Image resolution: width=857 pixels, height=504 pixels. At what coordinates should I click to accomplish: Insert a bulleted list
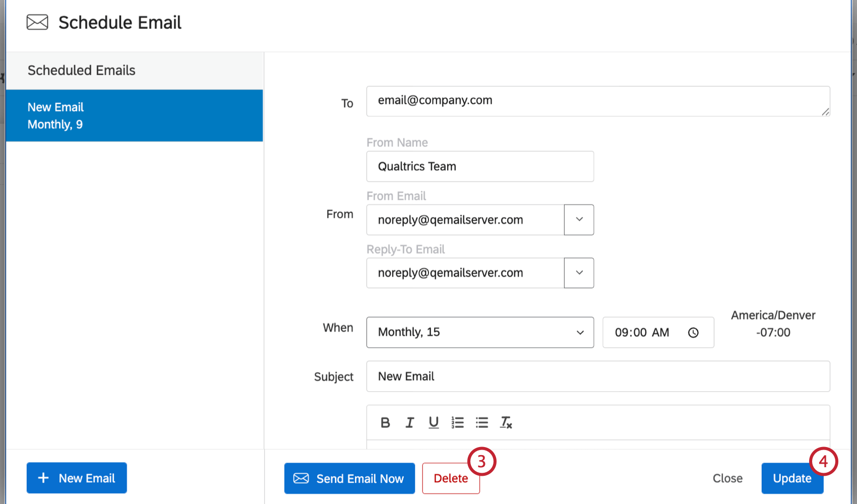point(481,422)
